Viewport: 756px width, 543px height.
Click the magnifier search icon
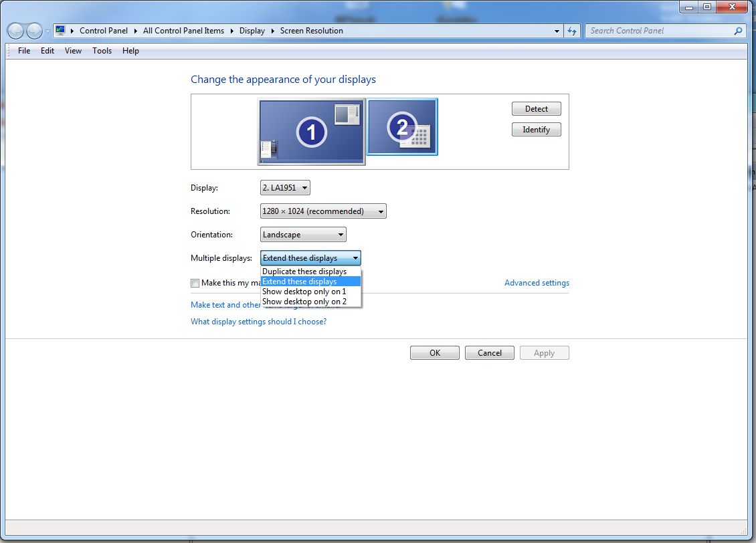click(738, 31)
